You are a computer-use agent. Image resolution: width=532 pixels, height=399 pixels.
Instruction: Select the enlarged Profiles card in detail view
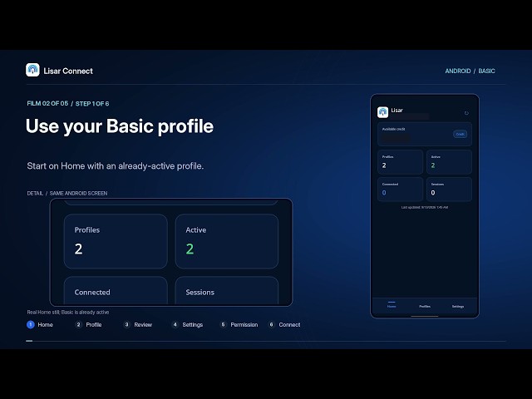pos(116,241)
